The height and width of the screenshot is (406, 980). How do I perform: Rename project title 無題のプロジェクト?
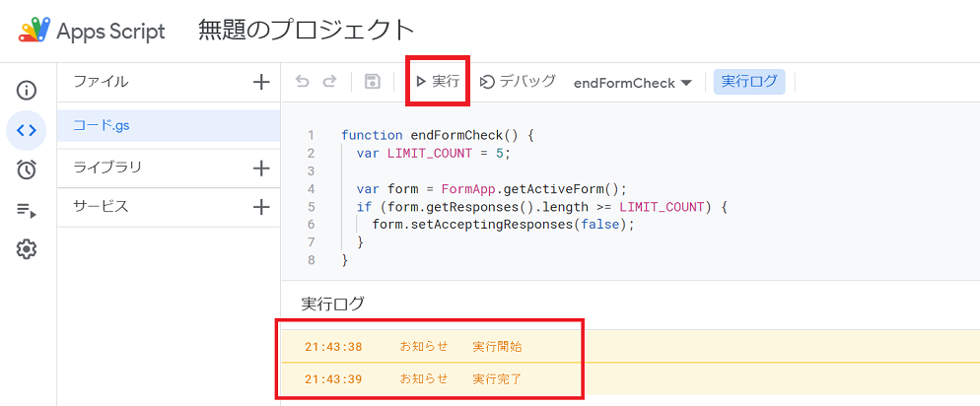pos(307,30)
